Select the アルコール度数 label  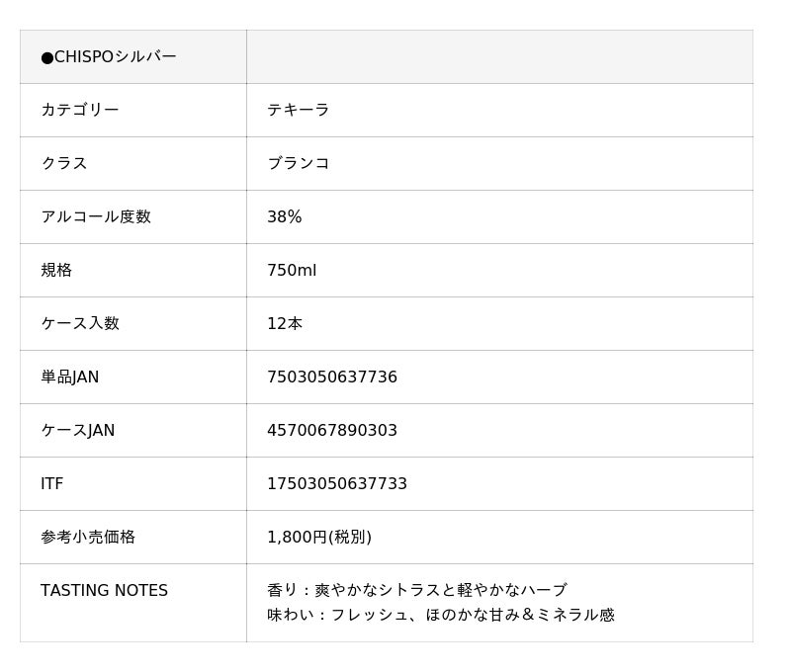pos(96,217)
